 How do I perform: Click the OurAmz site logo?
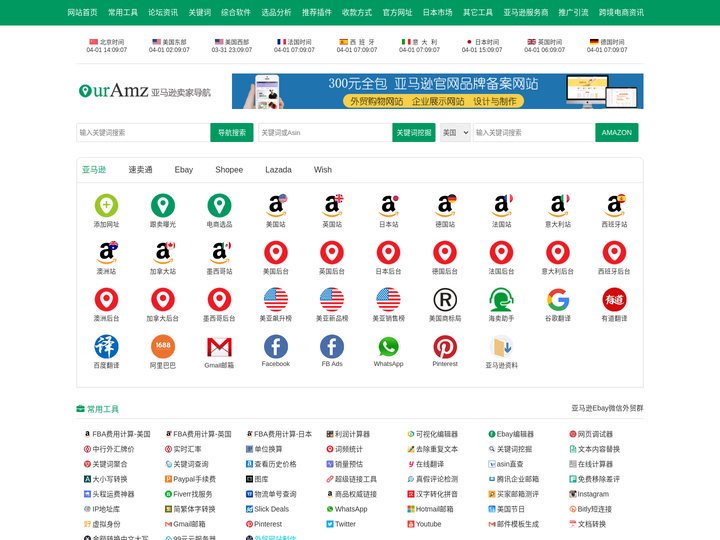pos(145,90)
